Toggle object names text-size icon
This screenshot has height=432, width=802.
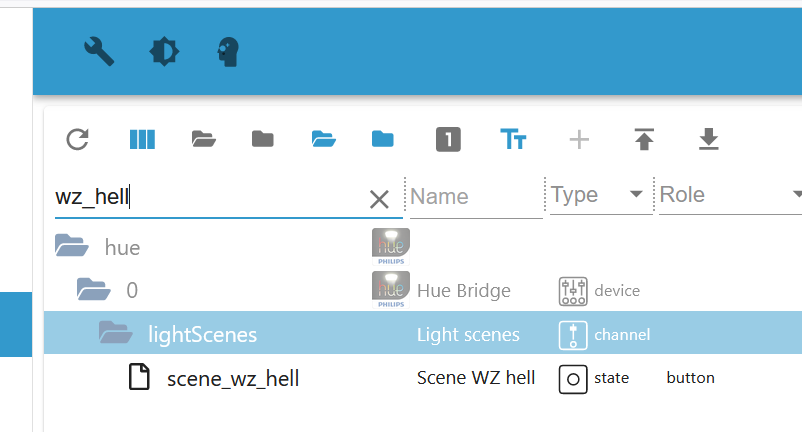(x=513, y=139)
